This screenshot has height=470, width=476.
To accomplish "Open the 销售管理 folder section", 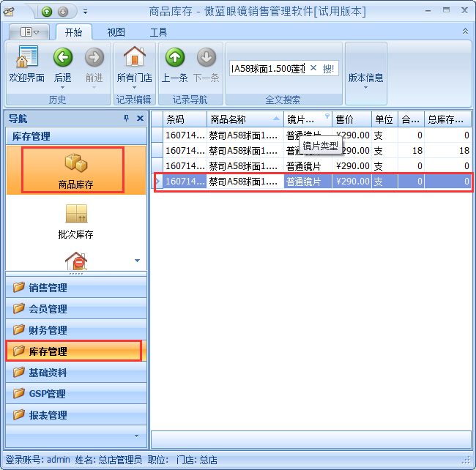I will pos(76,287).
